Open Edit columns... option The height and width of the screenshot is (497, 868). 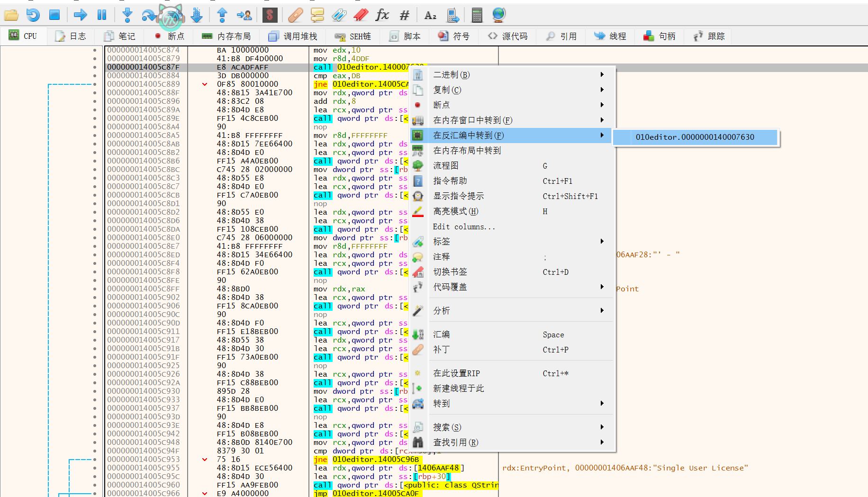(464, 226)
